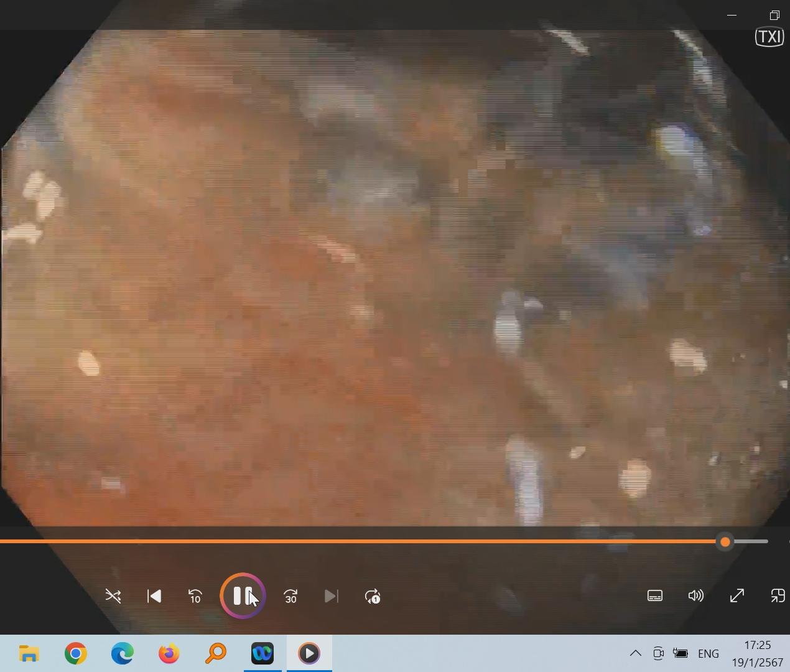Image resolution: width=790 pixels, height=672 pixels.
Task: Launch Google Chrome from the taskbar
Action: pos(76,653)
